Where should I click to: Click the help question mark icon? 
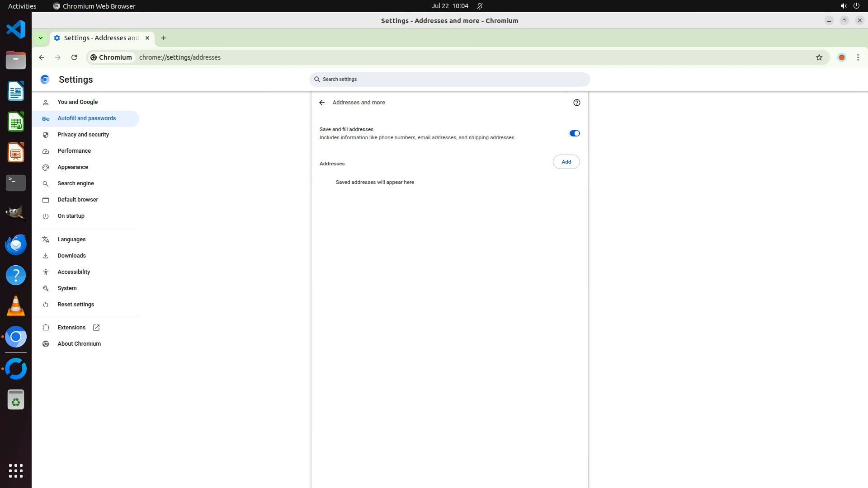tap(576, 103)
